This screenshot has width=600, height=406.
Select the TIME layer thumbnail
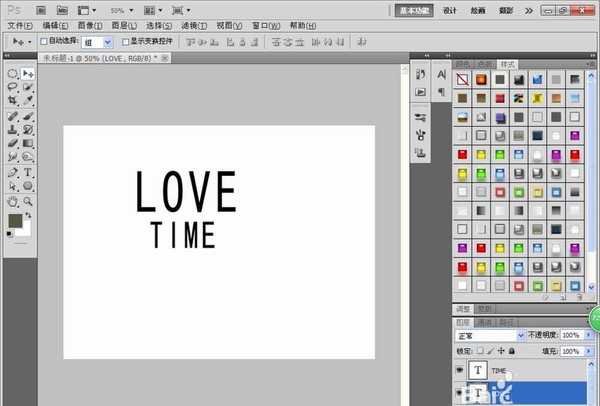click(478, 370)
